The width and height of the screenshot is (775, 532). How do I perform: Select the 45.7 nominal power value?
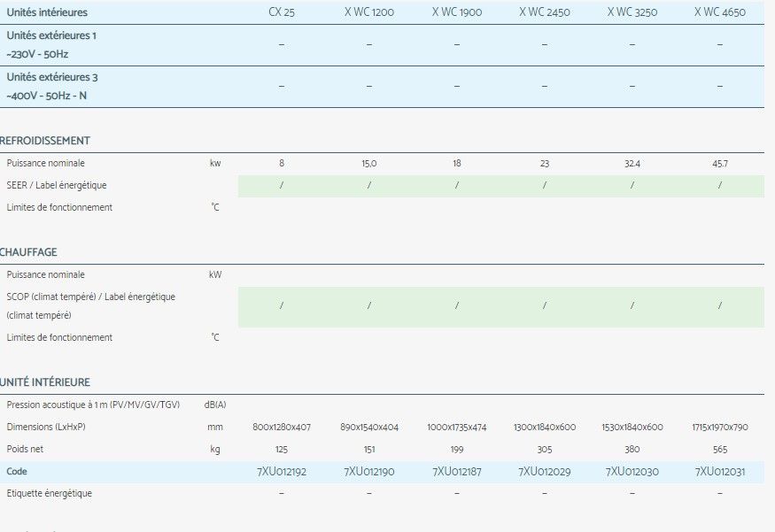[x=719, y=164]
